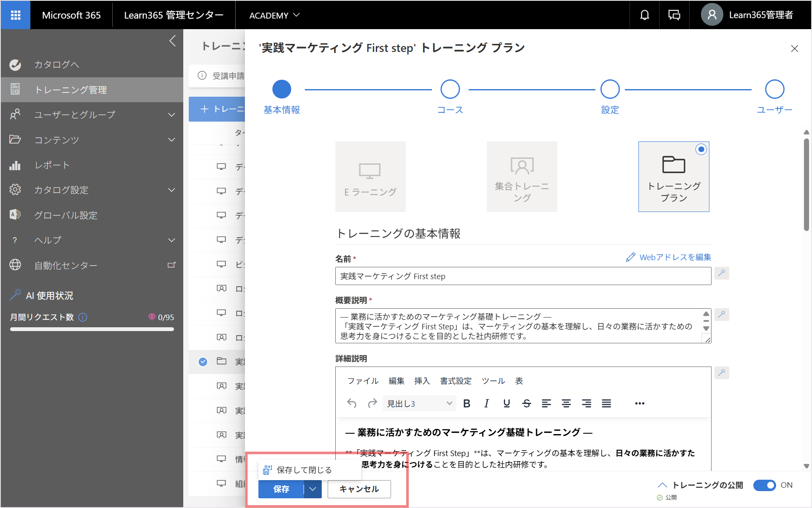Select the 集合トレーニング type card
Screen dimensions: 812x508
click(x=522, y=177)
